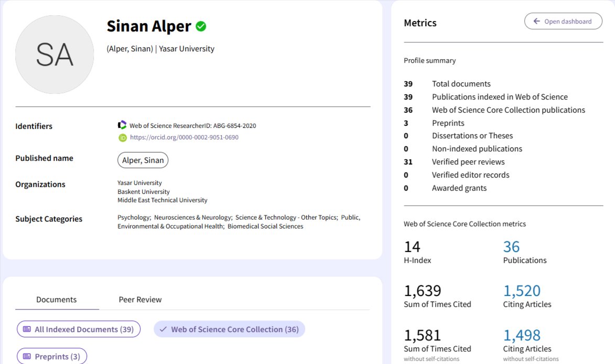Click the Verified editor records summary row
Image resolution: width=615 pixels, height=364 pixels.
(x=457, y=175)
